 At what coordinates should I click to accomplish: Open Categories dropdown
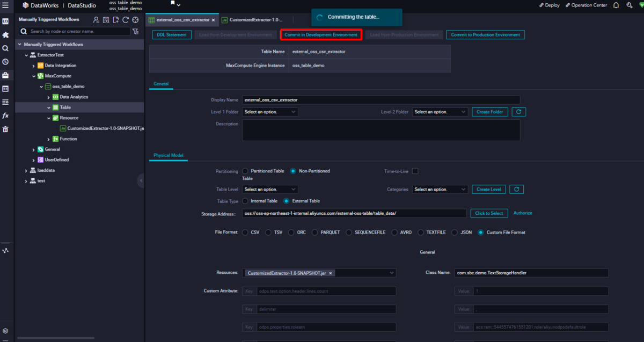coord(440,189)
